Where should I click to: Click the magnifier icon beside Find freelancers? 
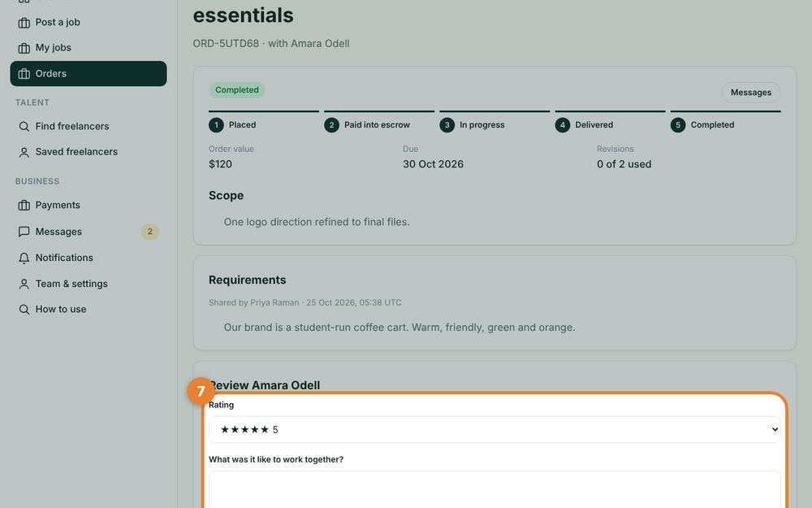click(x=24, y=127)
